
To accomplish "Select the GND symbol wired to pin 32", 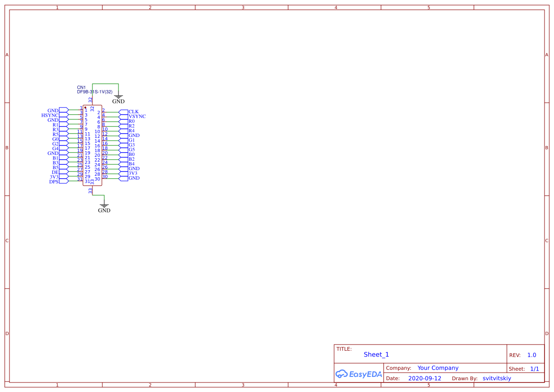I will (118, 98).
